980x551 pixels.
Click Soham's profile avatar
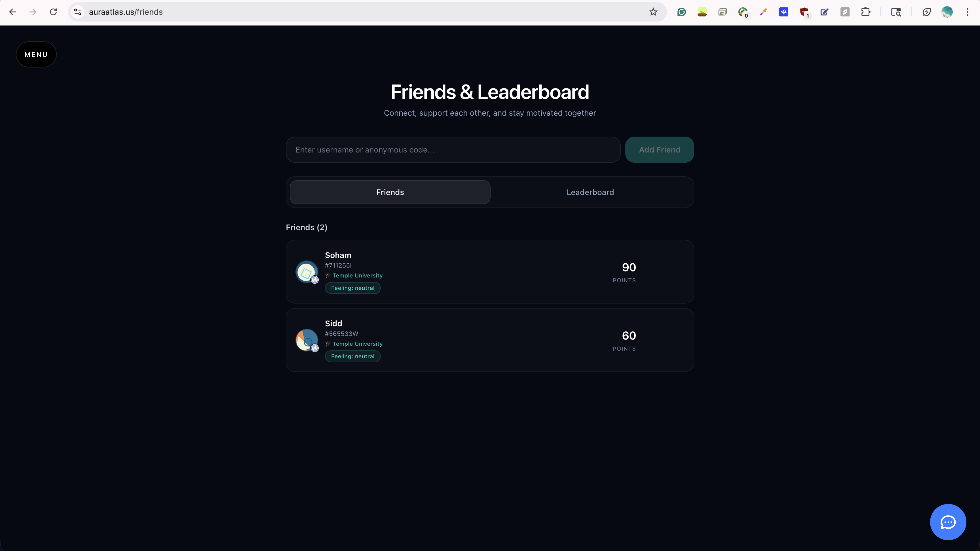[307, 272]
